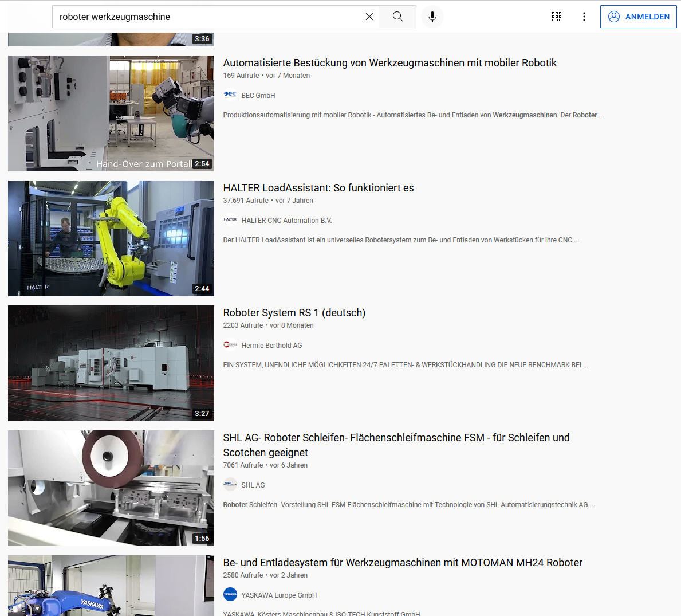Click '169 Aufrufe • vor 7 Monaten' metadata
This screenshot has height=616, width=681.
[266, 76]
